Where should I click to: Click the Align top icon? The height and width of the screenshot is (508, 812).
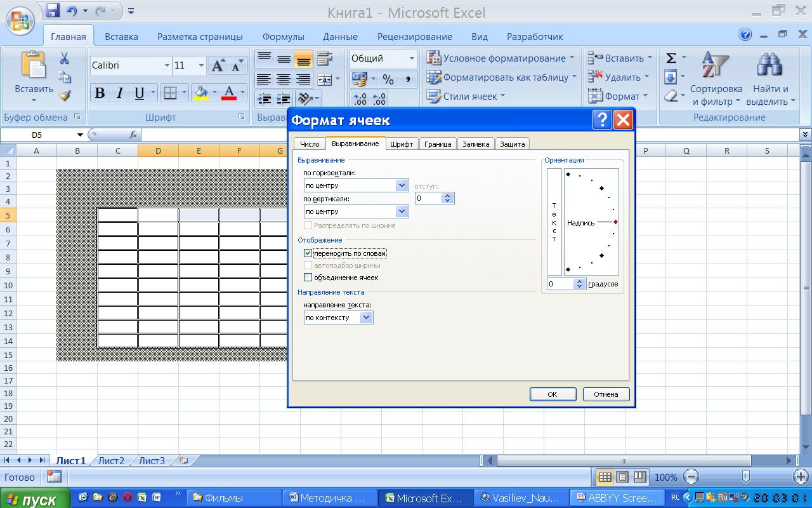[264, 59]
